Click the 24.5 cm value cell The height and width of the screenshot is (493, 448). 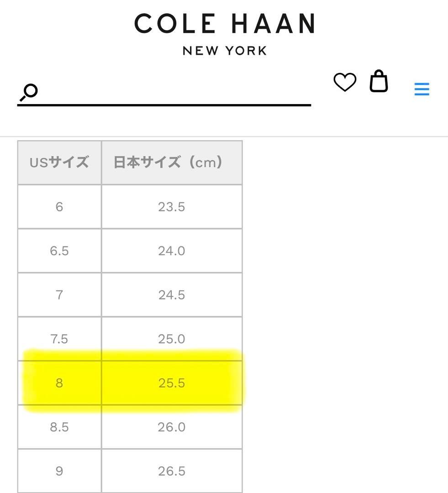point(172,294)
